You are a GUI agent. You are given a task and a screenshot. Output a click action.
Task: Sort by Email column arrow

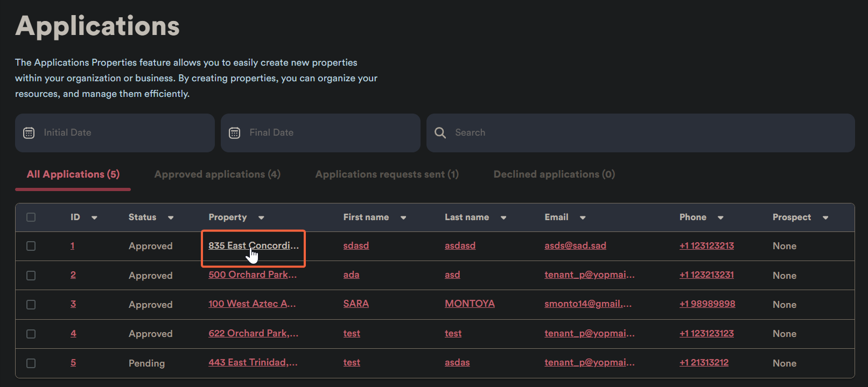point(583,218)
